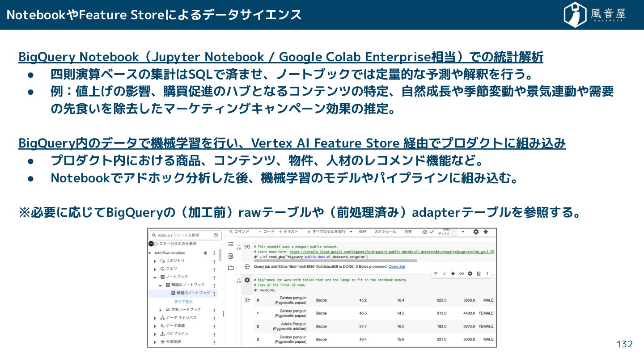Click the すべて表示 link
The image size is (644, 362).
pyautogui.click(x=183, y=302)
